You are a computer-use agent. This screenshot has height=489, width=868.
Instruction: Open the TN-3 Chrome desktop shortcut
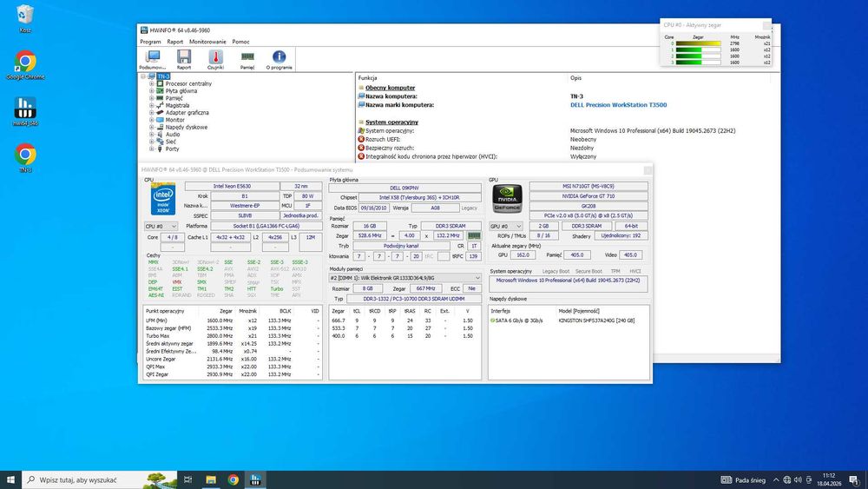[x=25, y=158]
